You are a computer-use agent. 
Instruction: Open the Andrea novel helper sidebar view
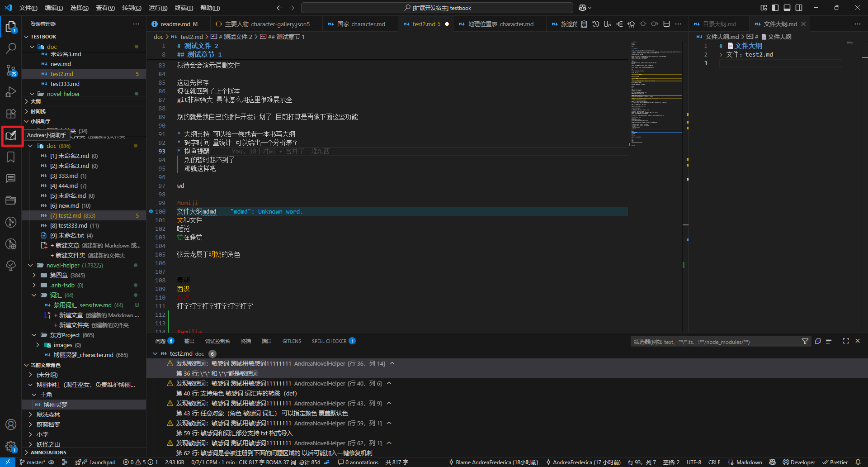coord(11,136)
